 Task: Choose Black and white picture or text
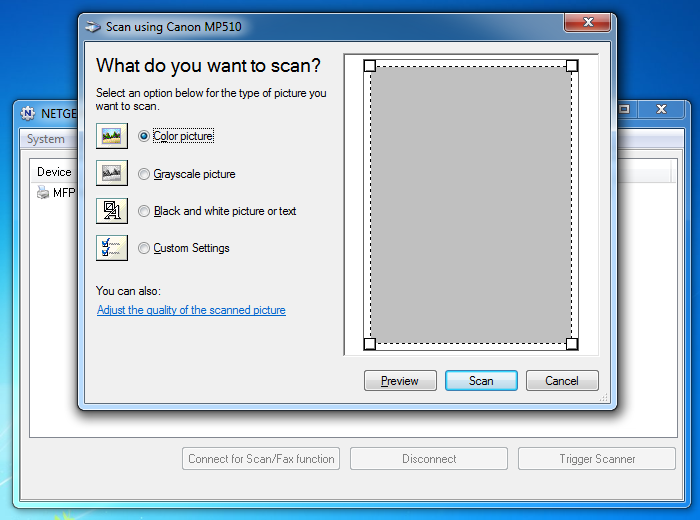coord(143,211)
